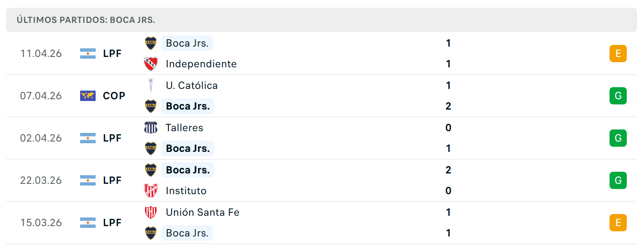Viewport: 644px width, 252px height.
Task: Click the green G badge for Talleres match
Action: point(618,138)
